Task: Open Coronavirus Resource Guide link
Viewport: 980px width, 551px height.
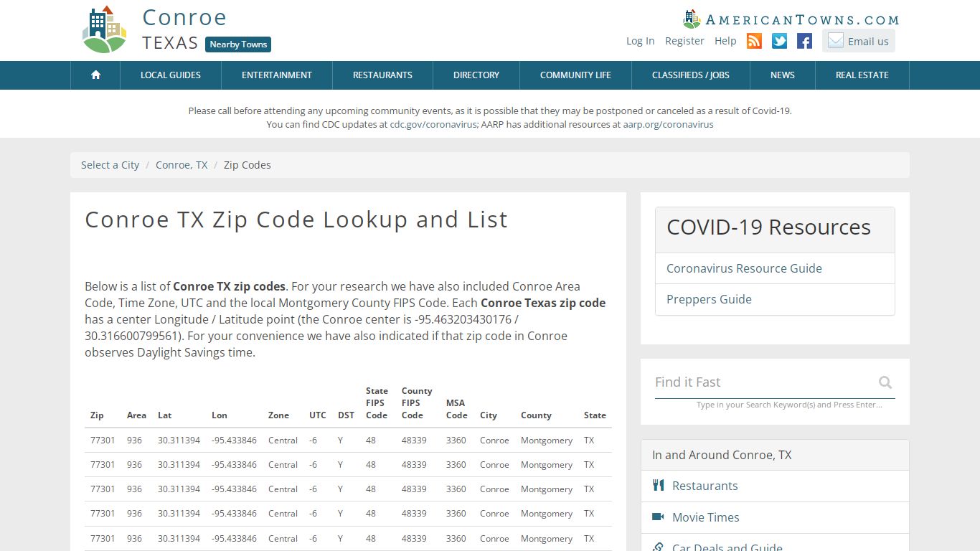Action: click(x=744, y=268)
